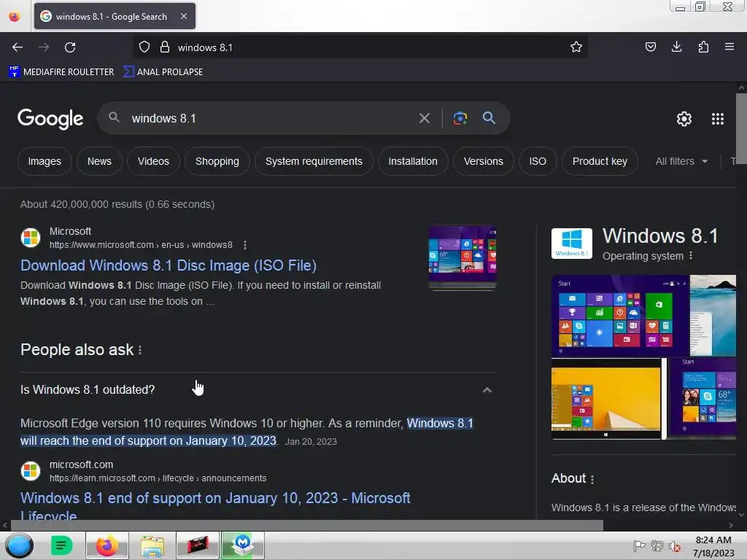This screenshot has width=747, height=560.
Task: Open the All filters dropdown
Action: (x=681, y=161)
